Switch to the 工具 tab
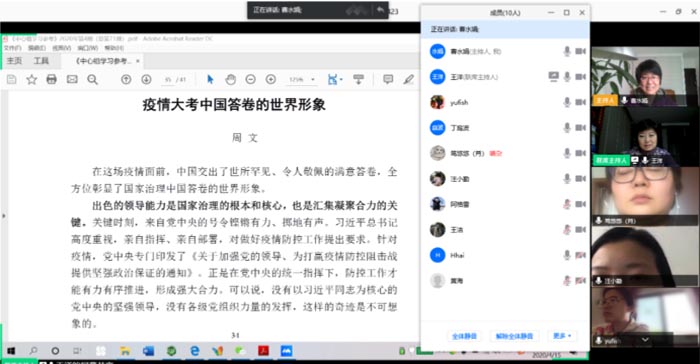The image size is (700, 364). tap(41, 61)
